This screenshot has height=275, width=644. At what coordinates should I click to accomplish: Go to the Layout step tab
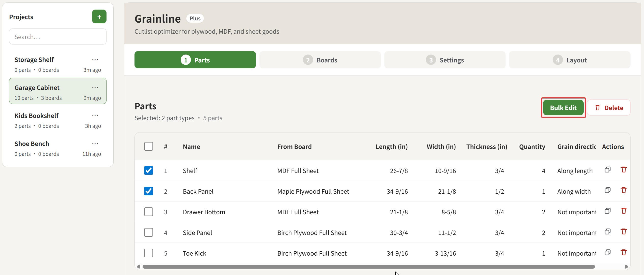tap(569, 60)
